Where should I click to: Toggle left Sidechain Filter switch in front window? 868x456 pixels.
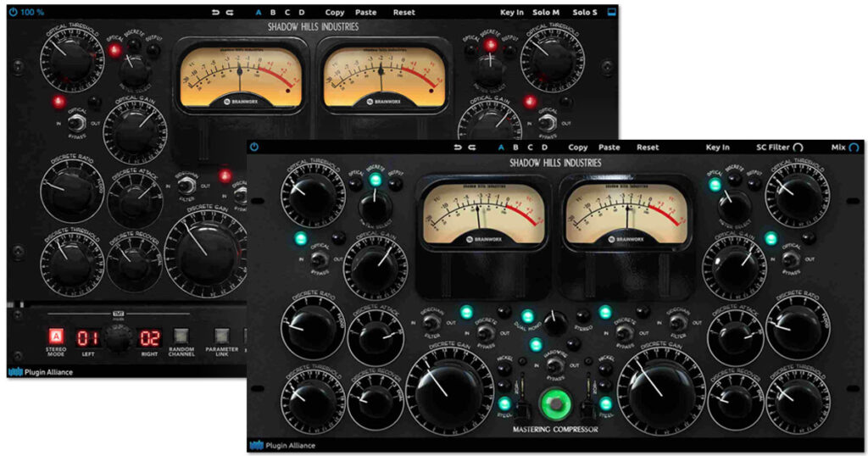(x=431, y=322)
